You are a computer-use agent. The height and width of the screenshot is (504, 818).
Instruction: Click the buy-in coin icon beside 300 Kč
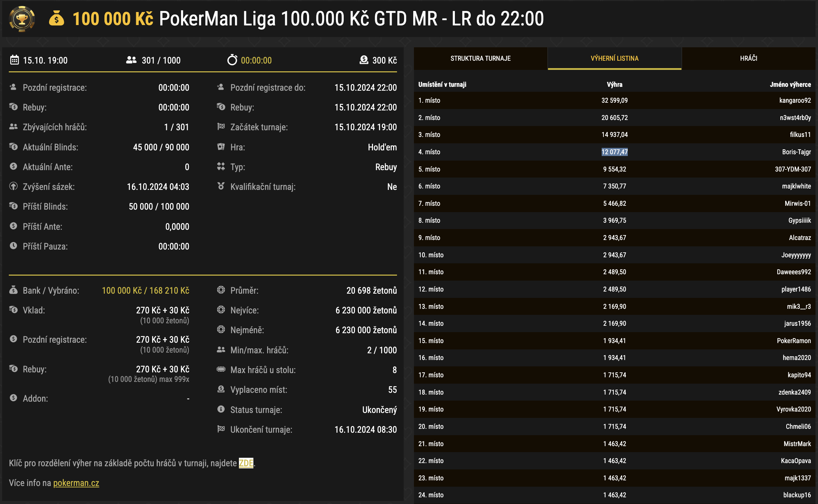[364, 60]
